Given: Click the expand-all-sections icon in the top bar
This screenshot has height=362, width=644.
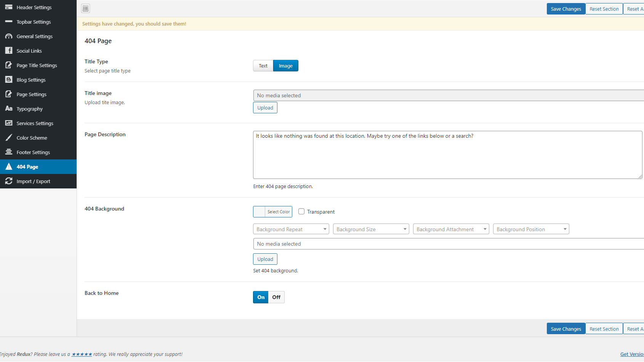Looking at the screenshot, I should pyautogui.click(x=86, y=8).
